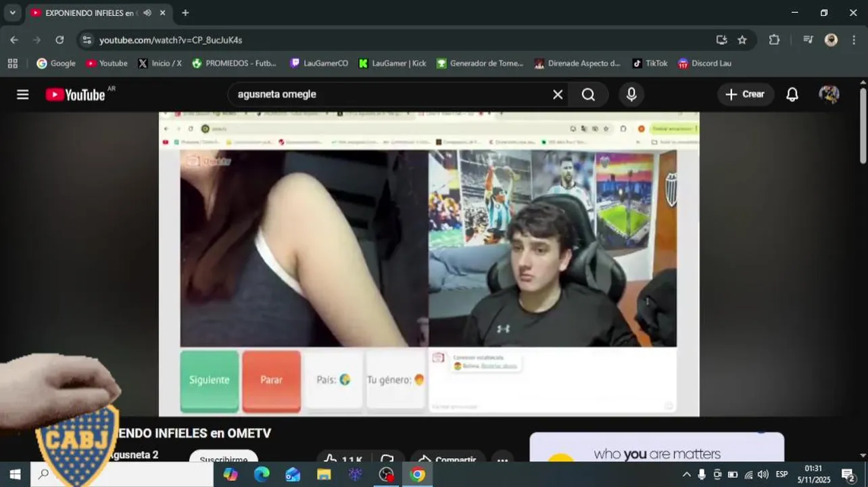Start voice search with the microphone
The width and height of the screenshot is (868, 487).
click(x=631, y=95)
